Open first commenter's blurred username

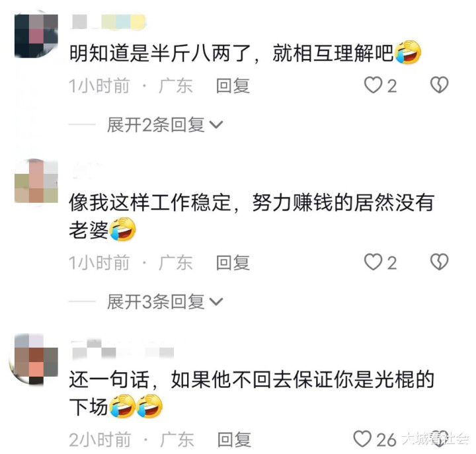108,22
